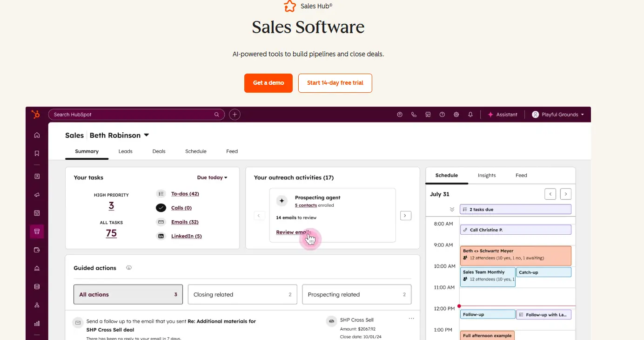Click the plus create button beside search

(x=235, y=115)
